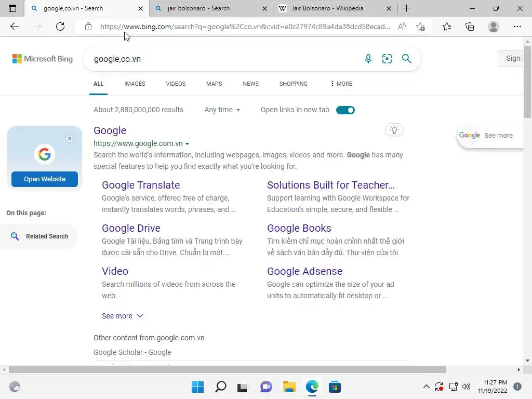Open the Google Translate link
The image size is (532, 399).
(141, 185)
